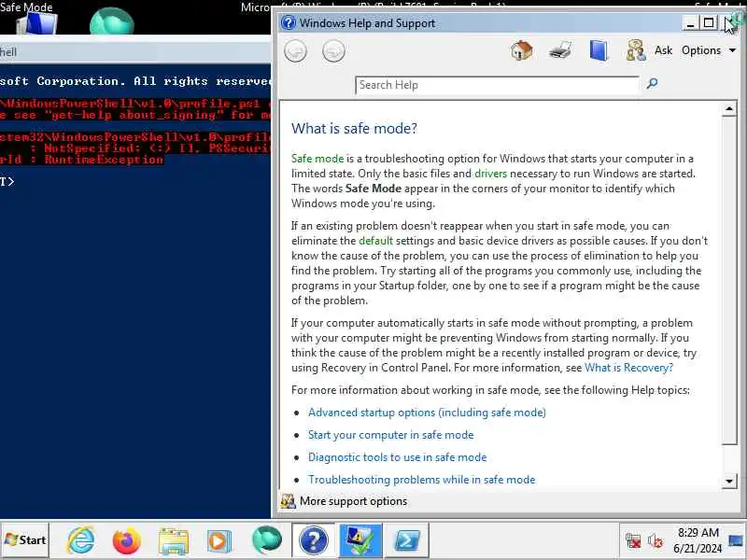Click the RuntimeException error text
747x560 pixels.
pyautogui.click(x=104, y=160)
